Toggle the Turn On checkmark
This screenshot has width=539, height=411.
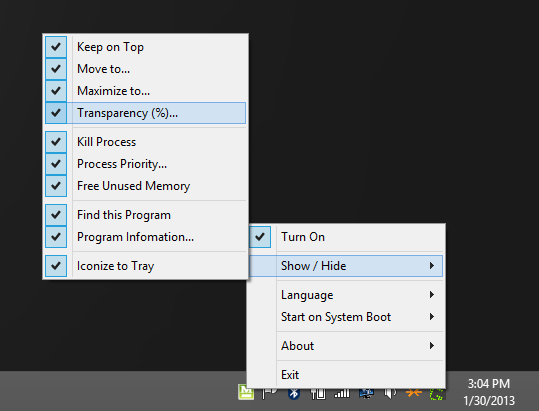click(x=260, y=237)
